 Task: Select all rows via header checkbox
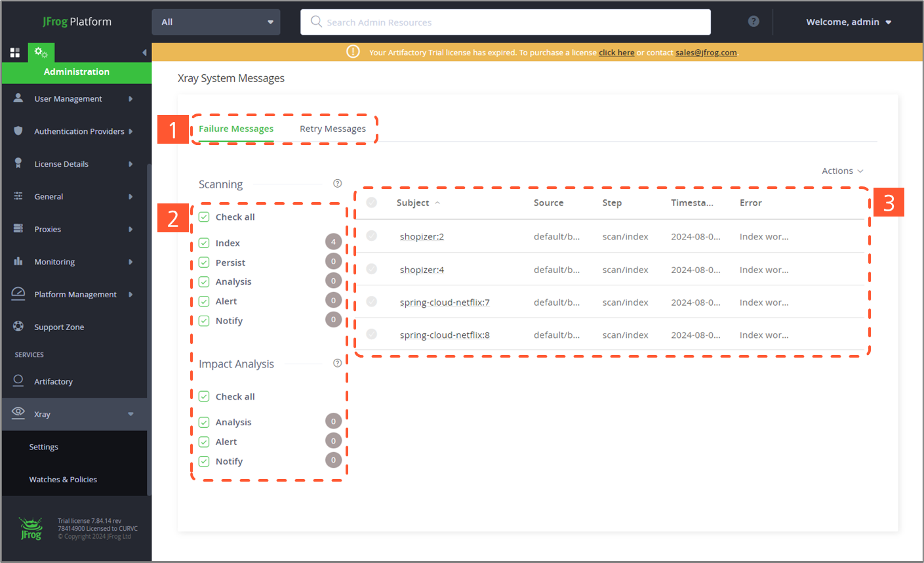372,202
